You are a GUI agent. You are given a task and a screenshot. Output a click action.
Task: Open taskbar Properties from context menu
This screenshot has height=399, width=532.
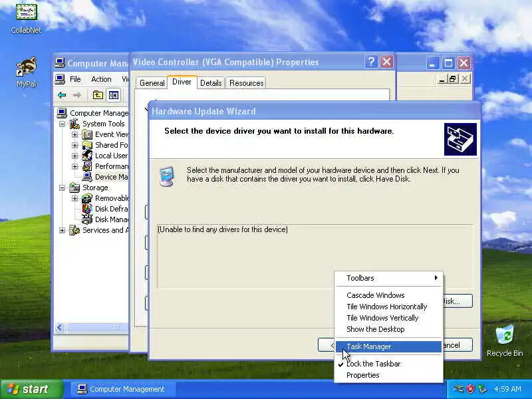389,375
